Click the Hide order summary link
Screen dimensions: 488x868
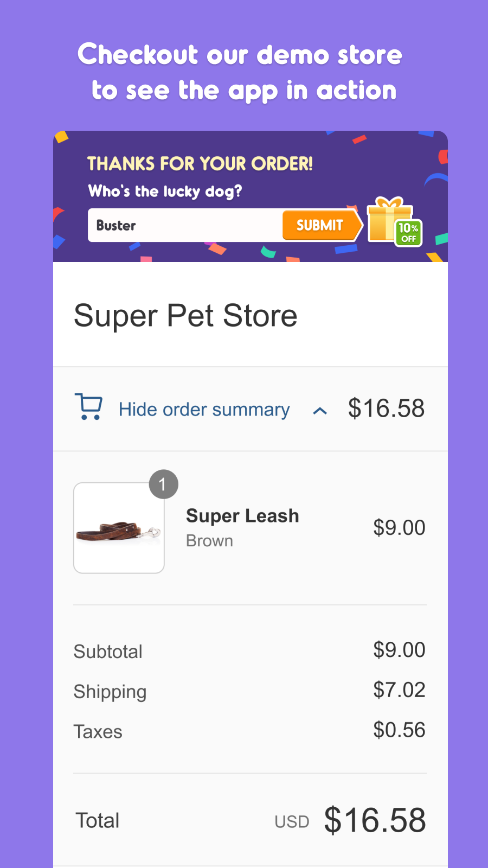204,410
